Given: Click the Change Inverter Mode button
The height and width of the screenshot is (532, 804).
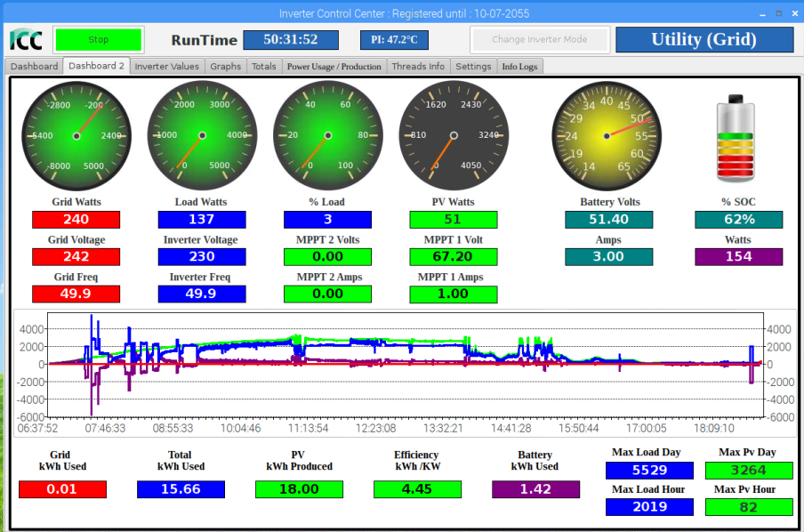Looking at the screenshot, I should coord(540,40).
